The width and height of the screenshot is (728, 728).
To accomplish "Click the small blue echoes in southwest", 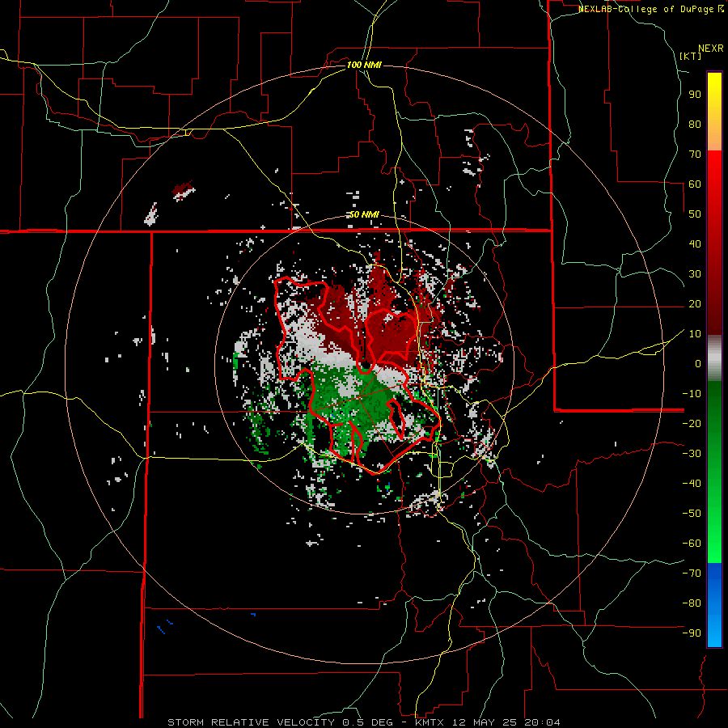I will point(165,626).
